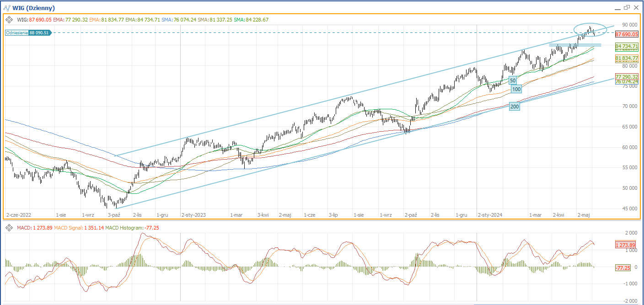Click the annotation label marked 50
The image size is (644, 305).
pyautogui.click(x=513, y=80)
